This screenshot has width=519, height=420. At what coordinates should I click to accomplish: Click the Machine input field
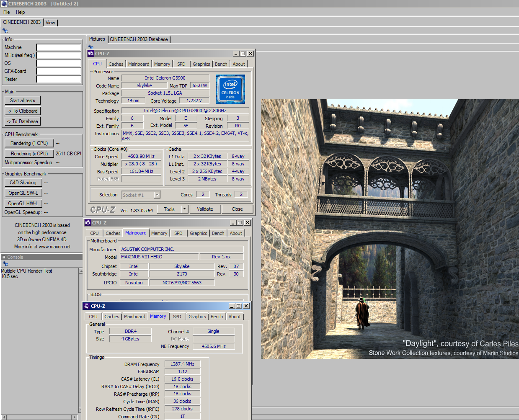(58, 47)
